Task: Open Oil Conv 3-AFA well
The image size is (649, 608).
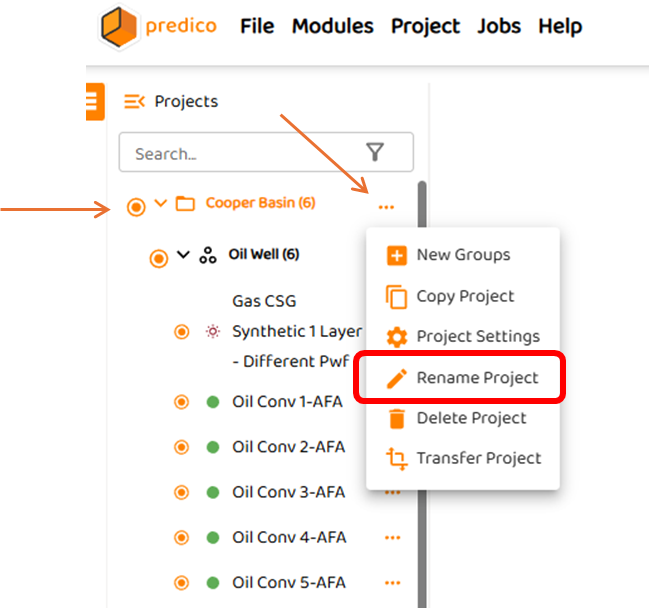Action: [x=288, y=492]
